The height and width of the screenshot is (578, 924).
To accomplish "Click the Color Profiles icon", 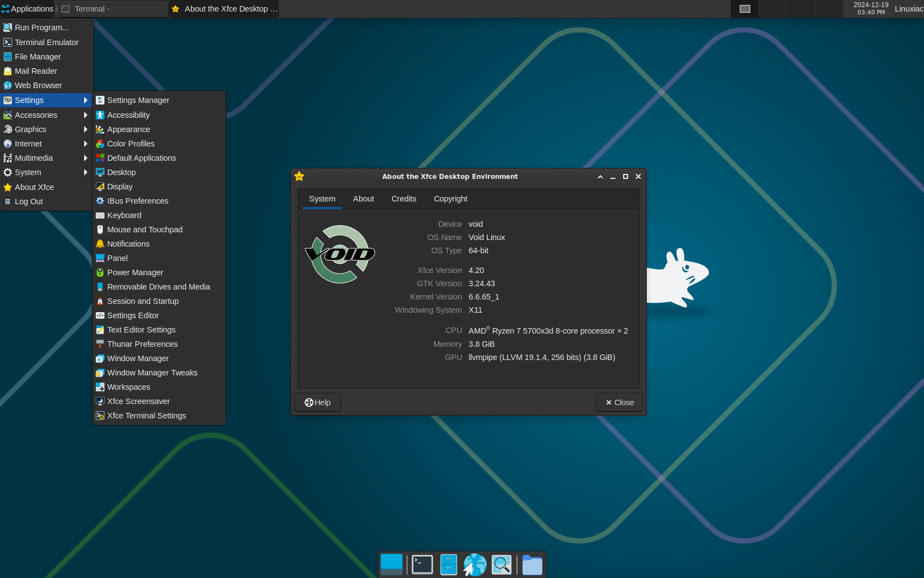I will pos(100,144).
